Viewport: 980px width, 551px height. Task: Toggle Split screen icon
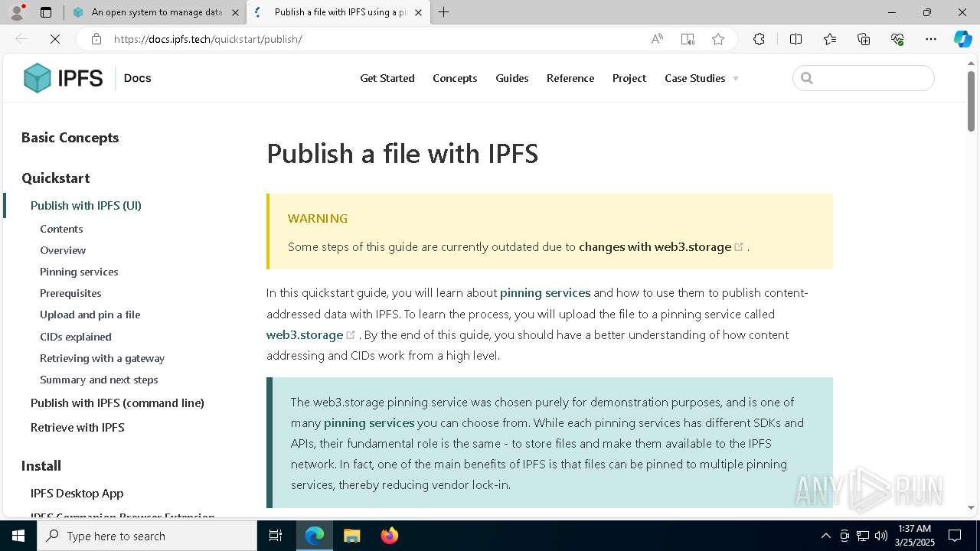795,39
